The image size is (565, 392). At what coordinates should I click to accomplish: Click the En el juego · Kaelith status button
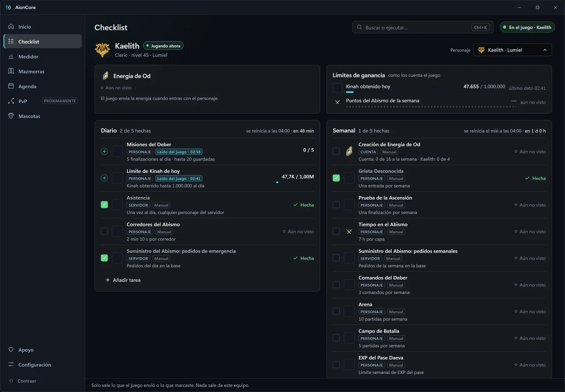[x=527, y=27]
